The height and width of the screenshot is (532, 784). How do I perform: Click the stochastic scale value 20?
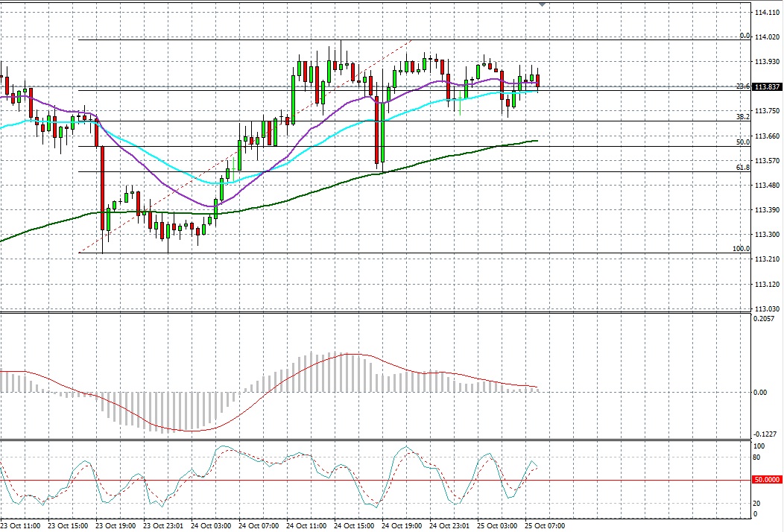point(757,504)
